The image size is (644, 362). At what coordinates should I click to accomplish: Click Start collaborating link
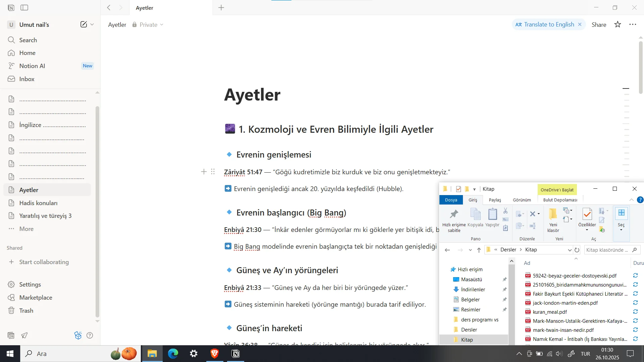(x=44, y=262)
